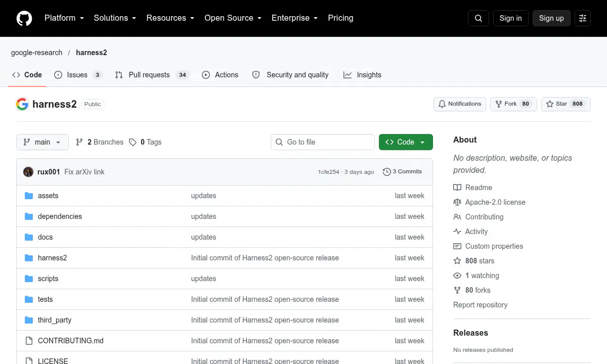Switch to the Pull requests tab
Image resolution: width=607 pixels, height=364 pixels.
pyautogui.click(x=152, y=75)
